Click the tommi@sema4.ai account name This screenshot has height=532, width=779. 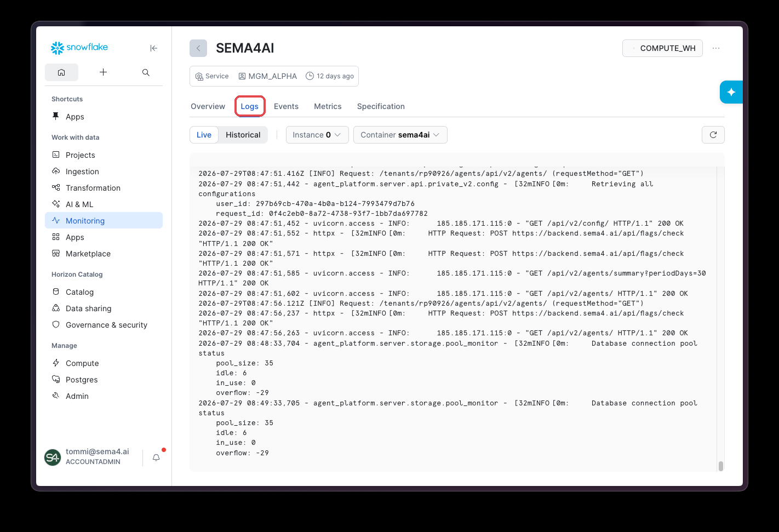click(98, 451)
